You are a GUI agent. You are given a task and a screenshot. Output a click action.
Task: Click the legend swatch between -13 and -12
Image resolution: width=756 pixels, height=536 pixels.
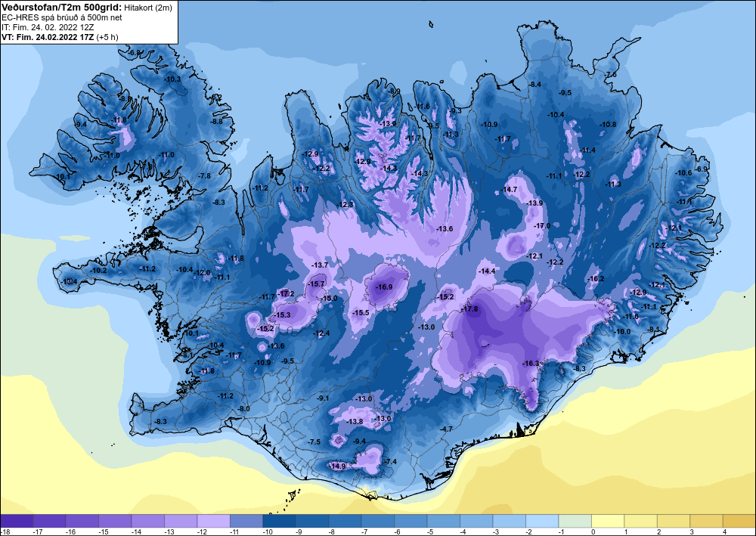(x=181, y=521)
